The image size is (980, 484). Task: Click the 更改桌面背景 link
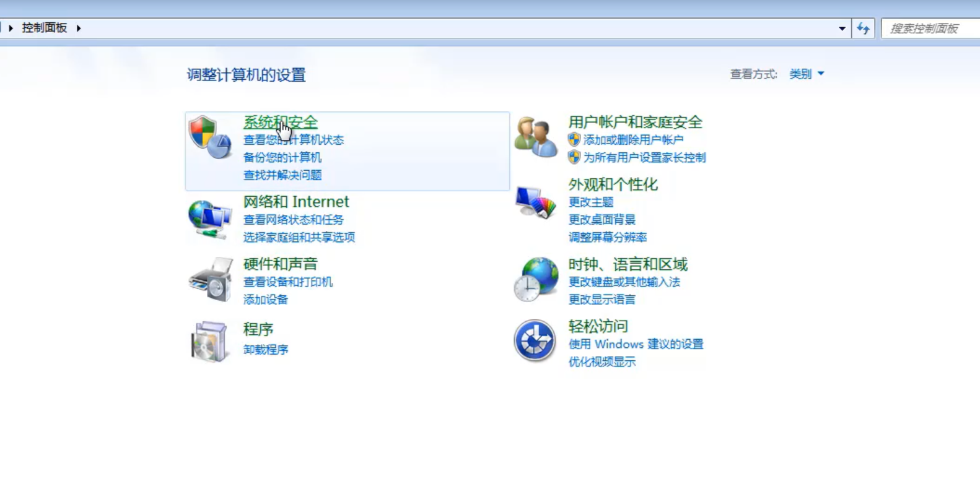602,220
